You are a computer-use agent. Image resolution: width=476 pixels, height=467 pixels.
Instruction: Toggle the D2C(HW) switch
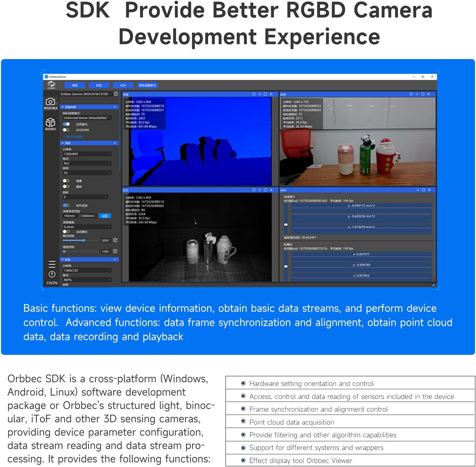[x=66, y=130]
